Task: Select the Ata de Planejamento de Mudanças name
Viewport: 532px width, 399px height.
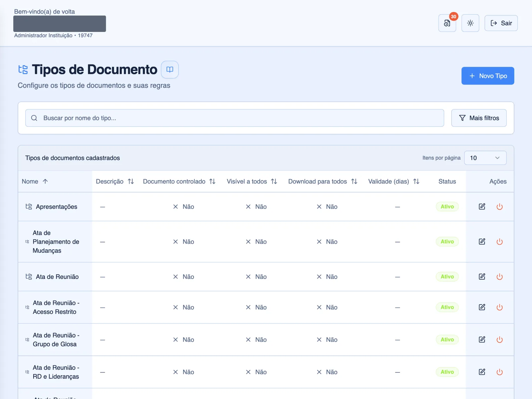Action: tap(56, 242)
